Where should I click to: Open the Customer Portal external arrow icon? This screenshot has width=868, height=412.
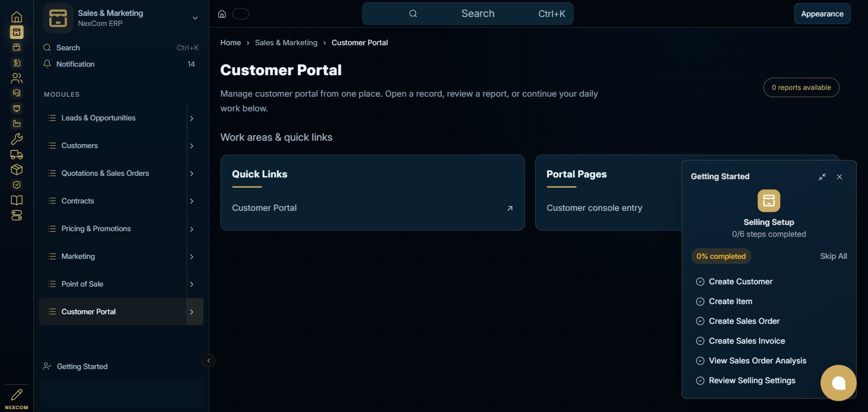[x=510, y=208]
